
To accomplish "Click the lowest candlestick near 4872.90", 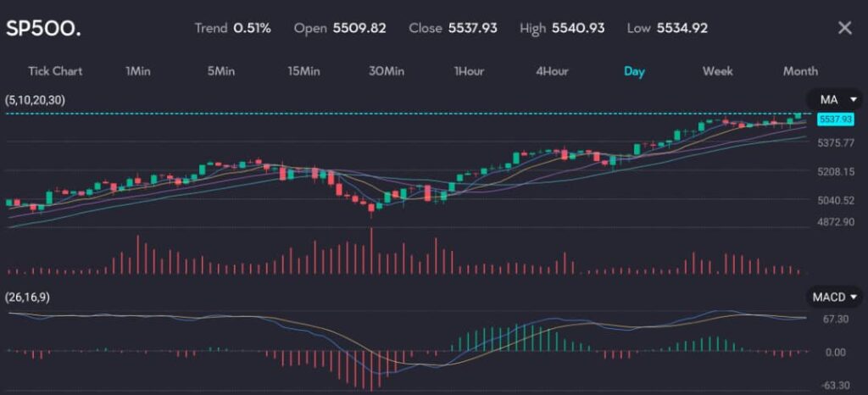I will click(x=371, y=209).
